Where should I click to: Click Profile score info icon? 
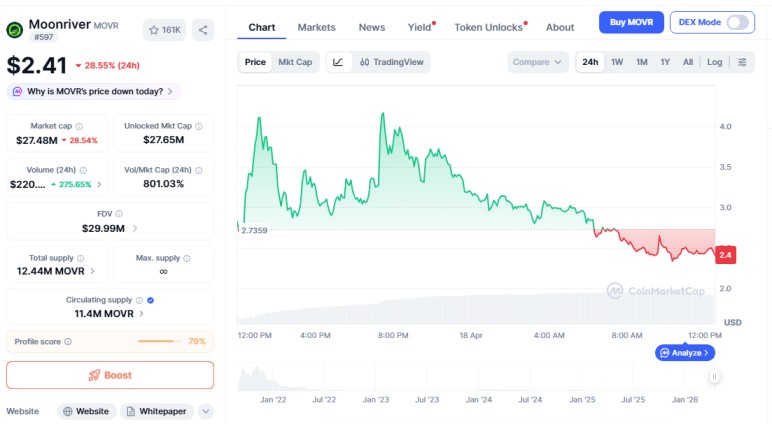68,341
